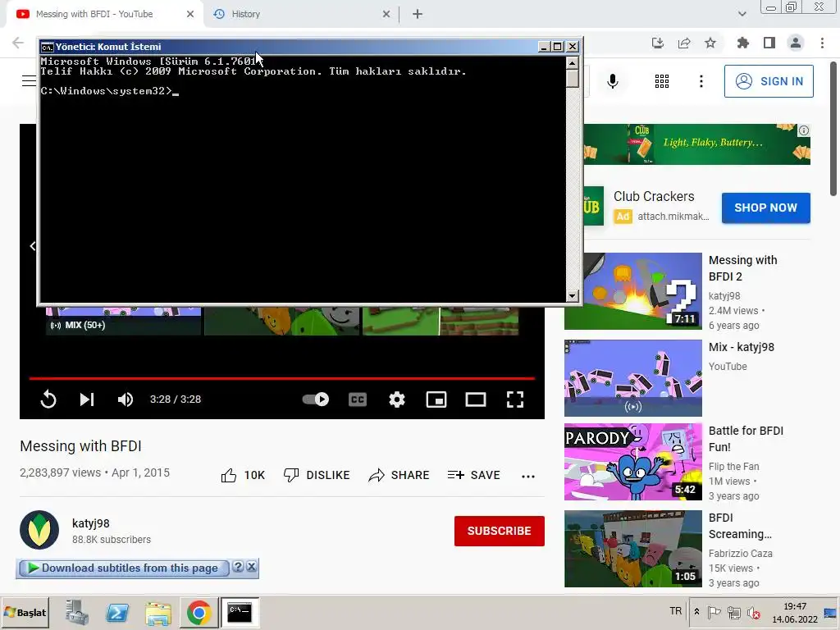Viewport: 840px width, 630px height.
Task: Click the browser back arrow
Action: tap(18, 43)
